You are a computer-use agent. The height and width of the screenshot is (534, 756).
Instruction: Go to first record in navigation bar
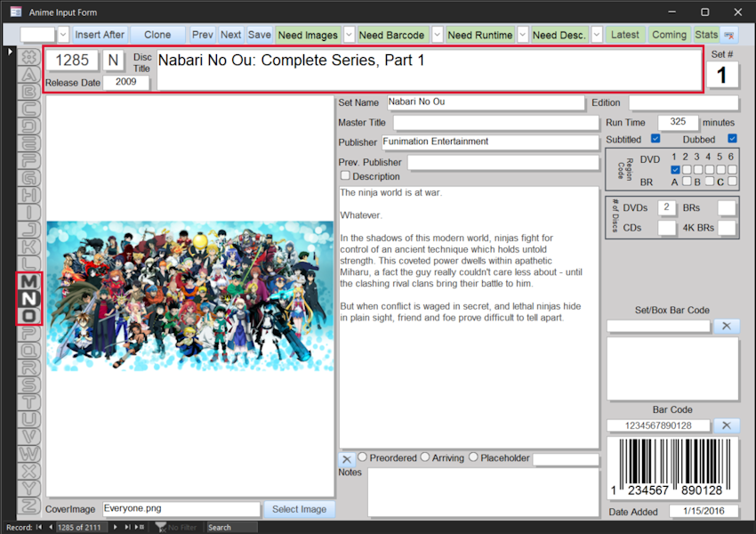click(x=39, y=527)
